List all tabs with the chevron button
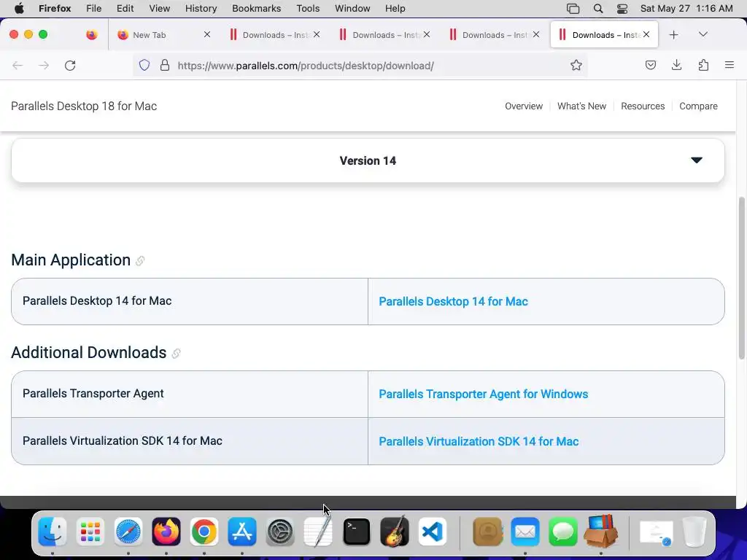This screenshot has height=560, width=747. pyautogui.click(x=703, y=34)
